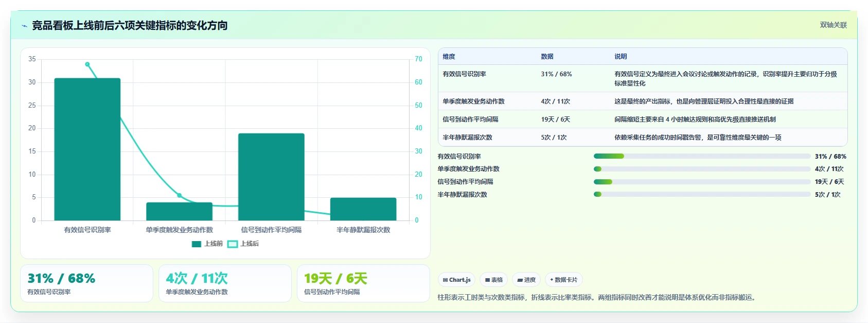Select the tall 有效信号识别率 bar in the chart
This screenshot has width=868, height=323.
87,149
